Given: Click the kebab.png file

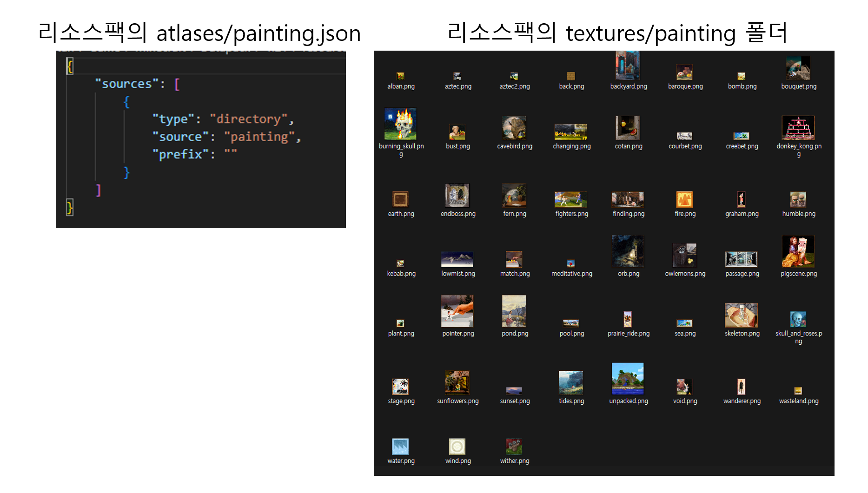Looking at the screenshot, I should coord(400,263).
